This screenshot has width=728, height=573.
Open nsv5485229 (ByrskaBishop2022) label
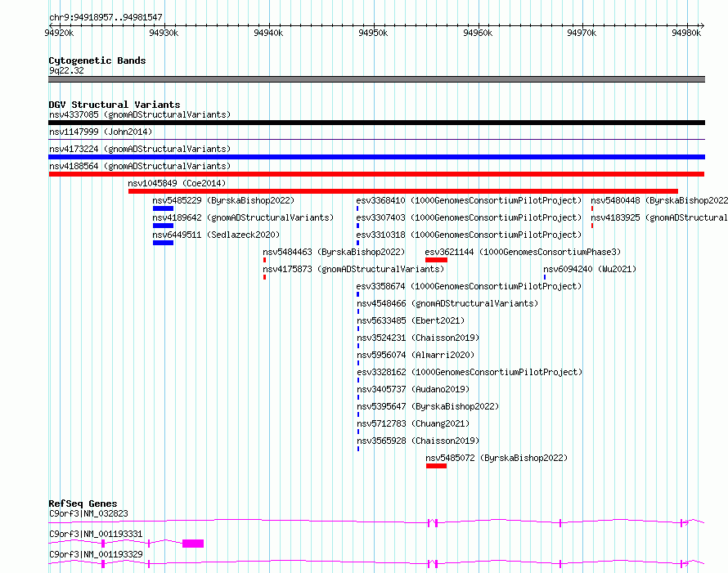coord(223,200)
